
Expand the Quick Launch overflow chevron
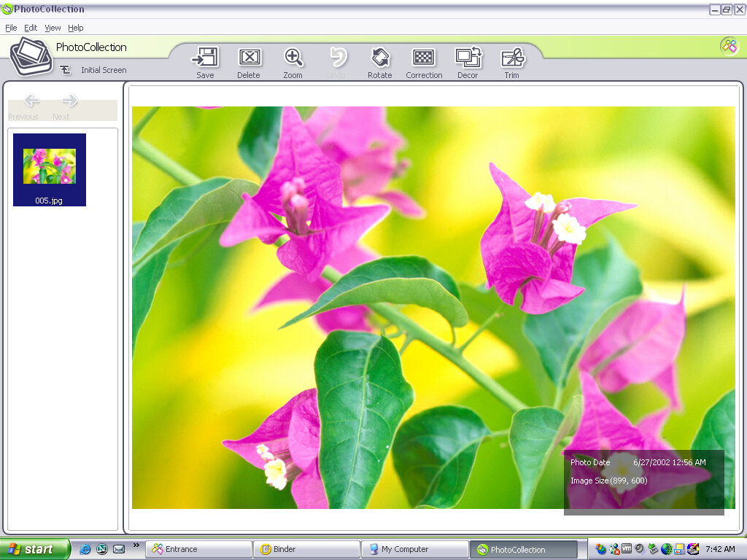(136, 545)
